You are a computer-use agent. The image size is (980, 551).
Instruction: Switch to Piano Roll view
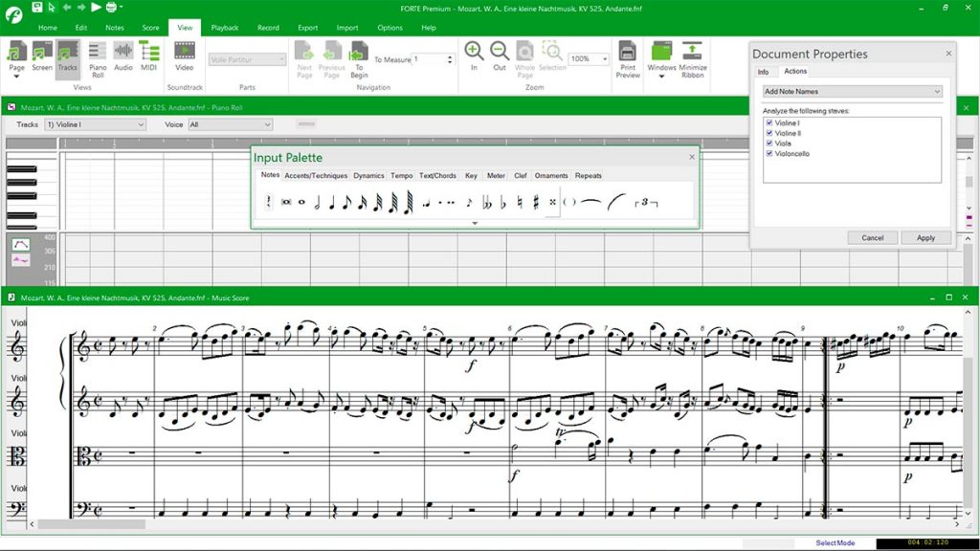pyautogui.click(x=98, y=58)
